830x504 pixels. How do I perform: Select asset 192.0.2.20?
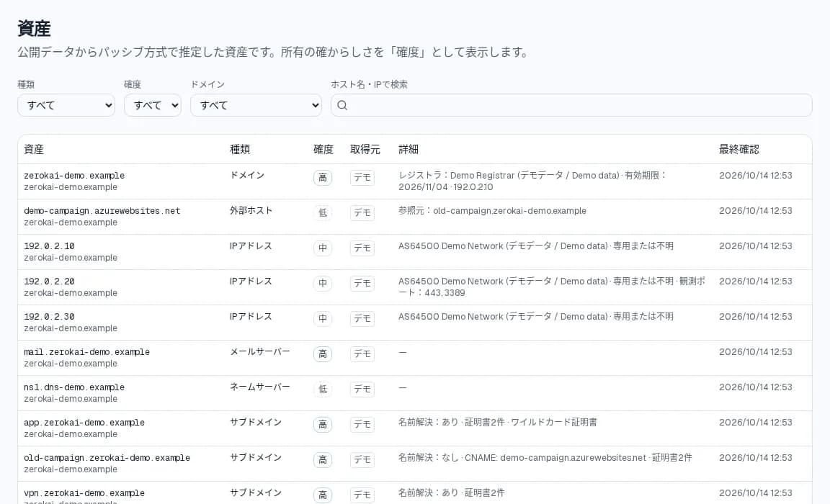coord(49,282)
